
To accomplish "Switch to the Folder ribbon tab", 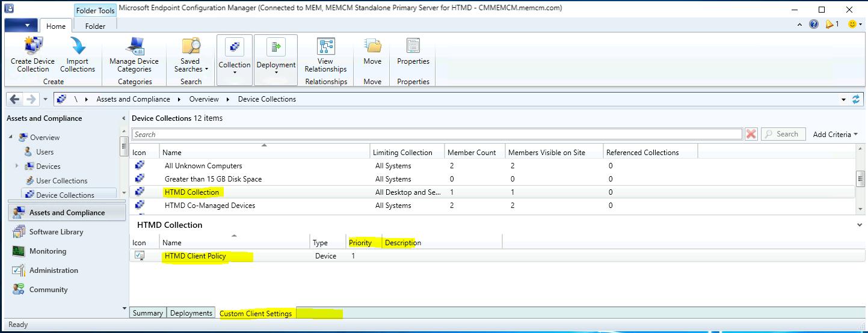I will [x=95, y=26].
